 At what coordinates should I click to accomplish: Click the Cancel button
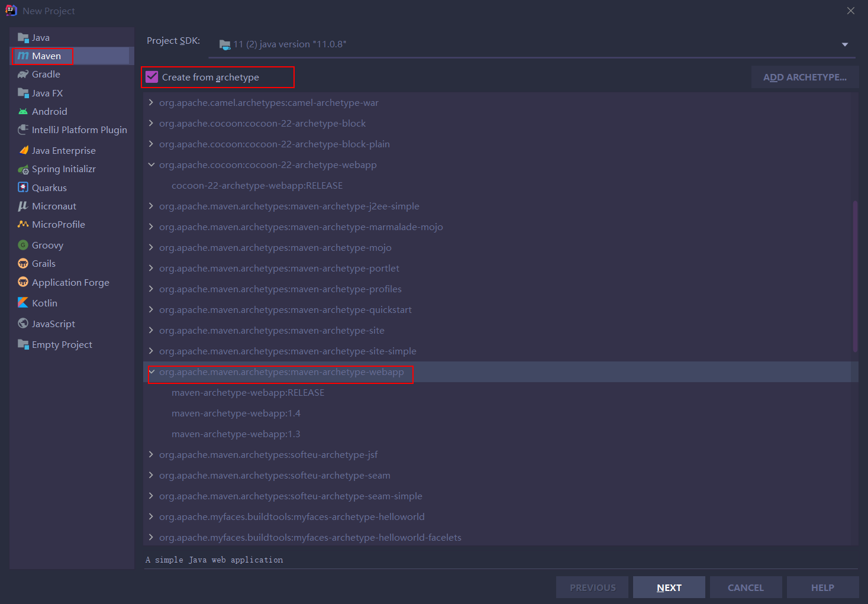point(746,587)
